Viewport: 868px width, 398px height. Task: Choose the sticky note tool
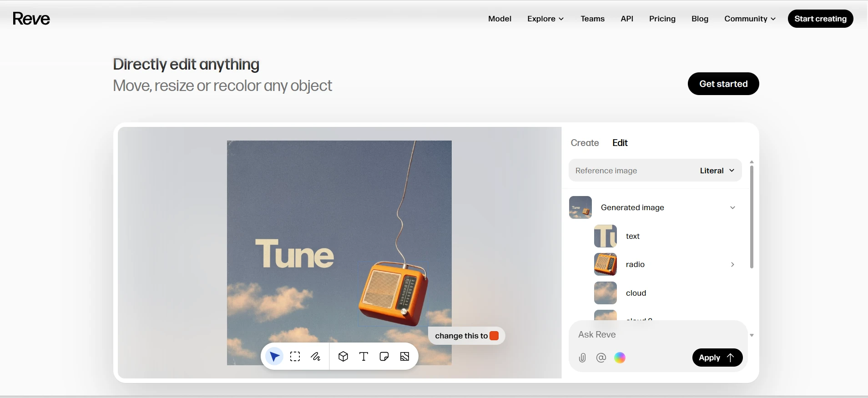(384, 357)
